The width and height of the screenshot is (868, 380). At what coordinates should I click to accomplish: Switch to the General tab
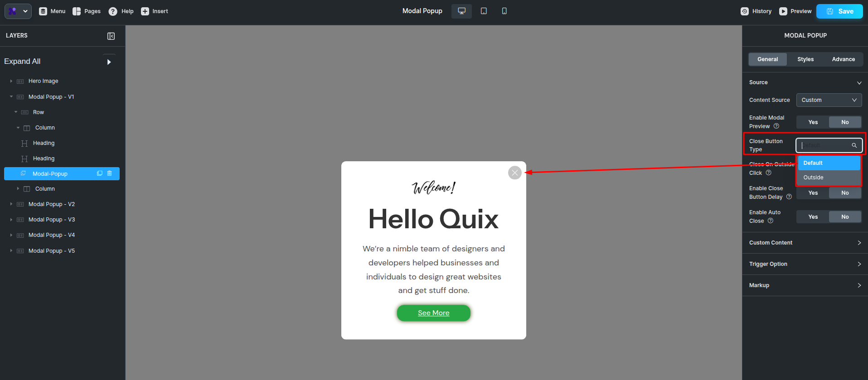point(767,59)
